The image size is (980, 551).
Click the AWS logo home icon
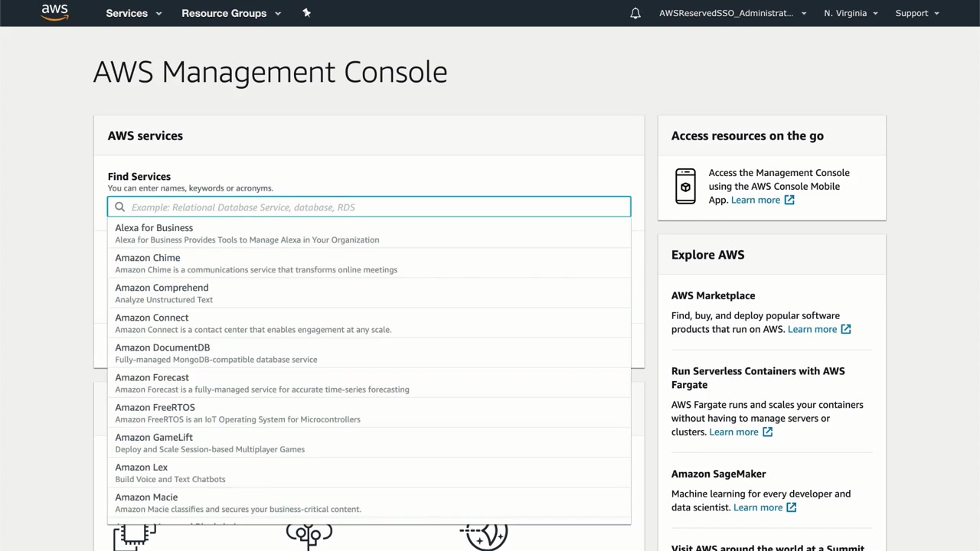(55, 12)
